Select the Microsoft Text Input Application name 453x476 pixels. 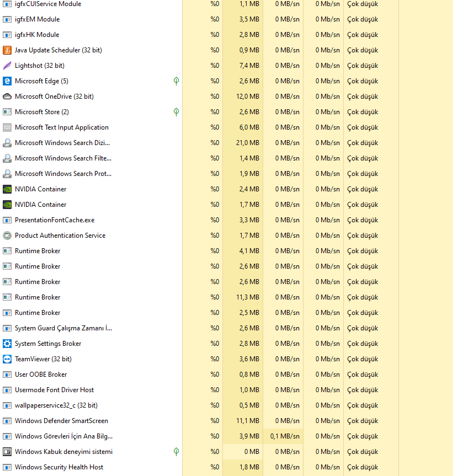(x=62, y=127)
